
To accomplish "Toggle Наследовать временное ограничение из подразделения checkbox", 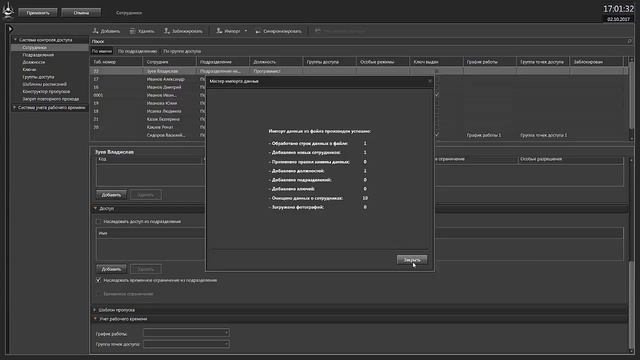I will click(98, 280).
